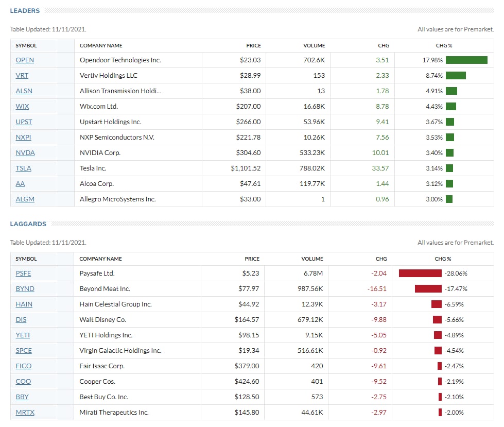Select the Laggards CHG % header
Image resolution: width=504 pixels, height=427 pixels.
pyautogui.click(x=443, y=259)
